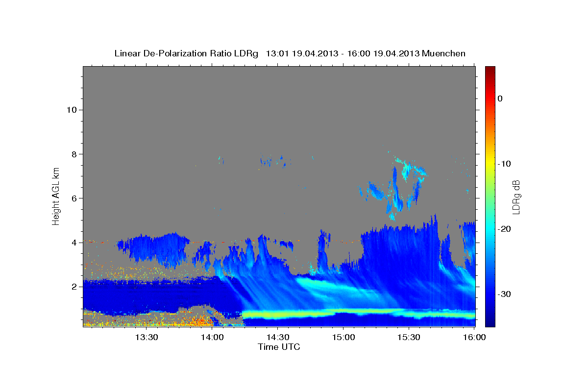Click the colorbar tick label -10
This screenshot has height=392, width=588.
504,164
